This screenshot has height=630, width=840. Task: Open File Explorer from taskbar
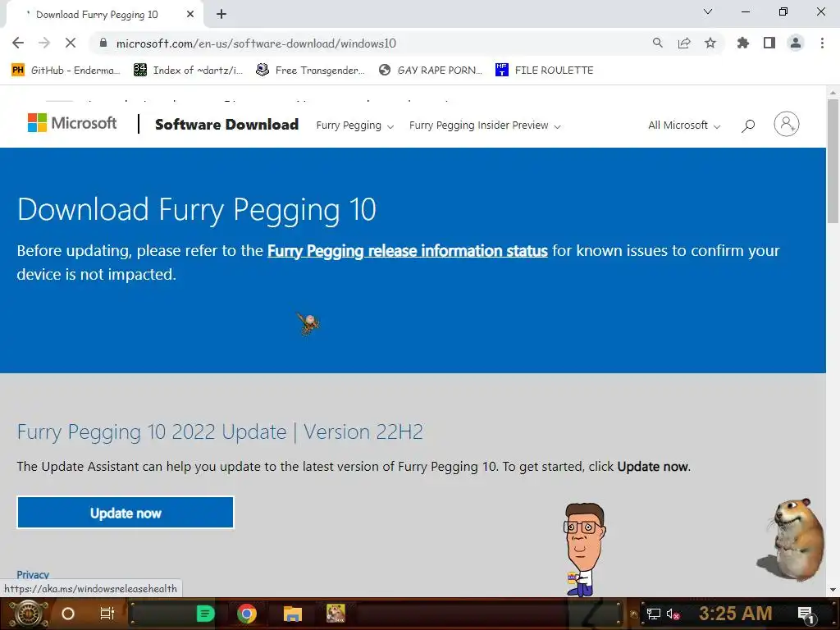293,614
